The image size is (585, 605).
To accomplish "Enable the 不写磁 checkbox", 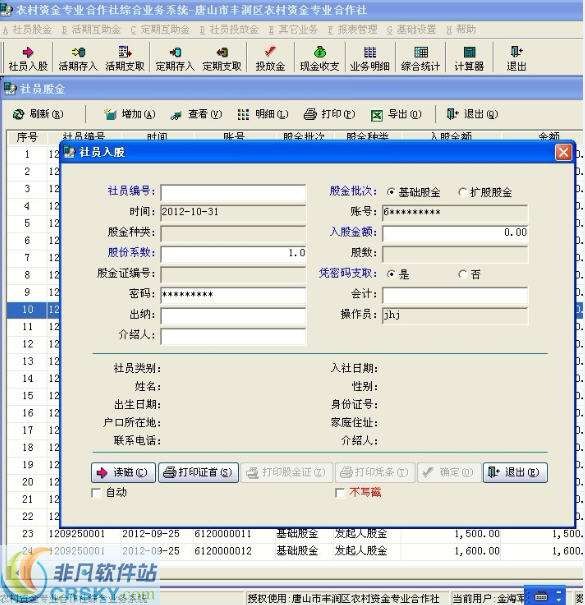I will (340, 493).
